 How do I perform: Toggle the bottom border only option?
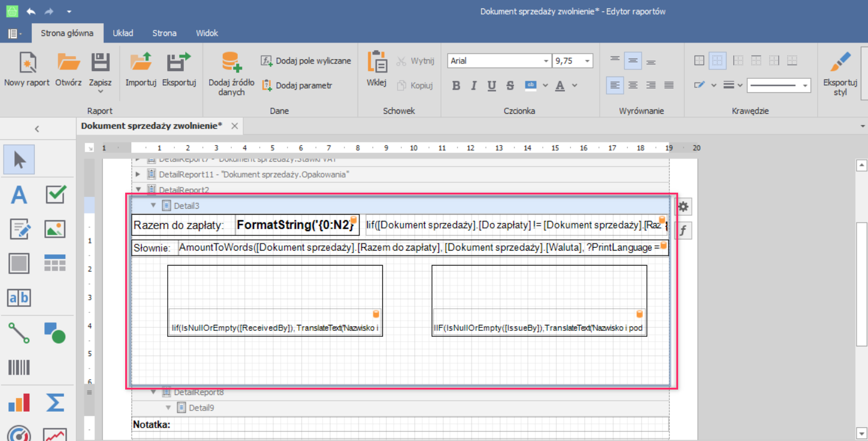[793, 60]
